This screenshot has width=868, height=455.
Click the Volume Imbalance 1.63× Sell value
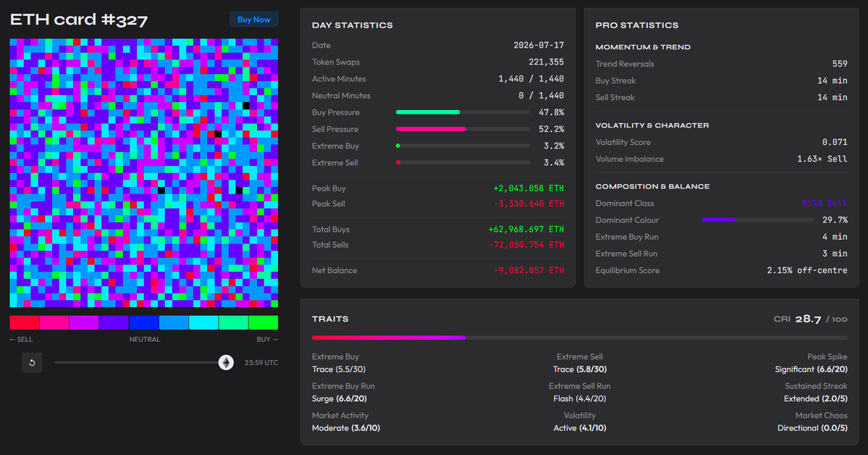click(x=822, y=159)
